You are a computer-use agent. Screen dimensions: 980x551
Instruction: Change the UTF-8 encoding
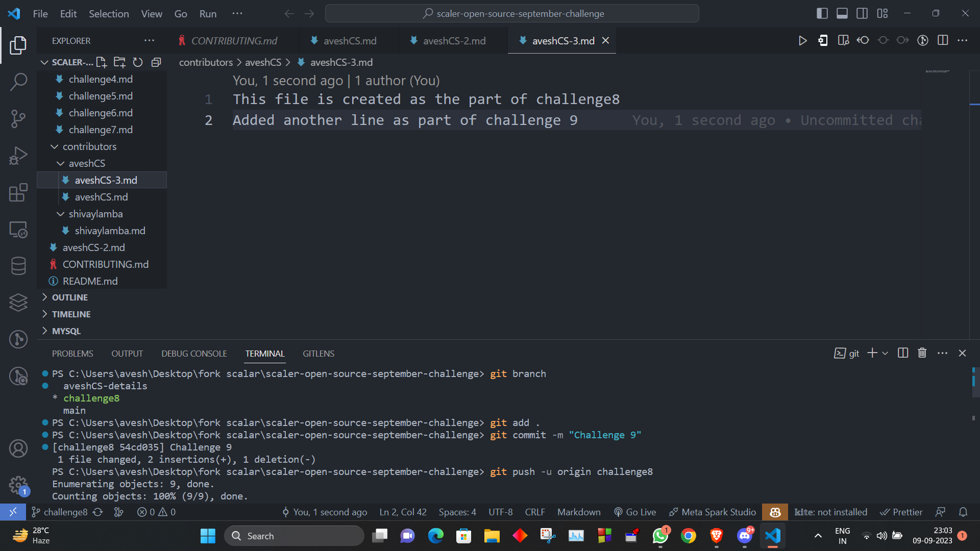500,512
